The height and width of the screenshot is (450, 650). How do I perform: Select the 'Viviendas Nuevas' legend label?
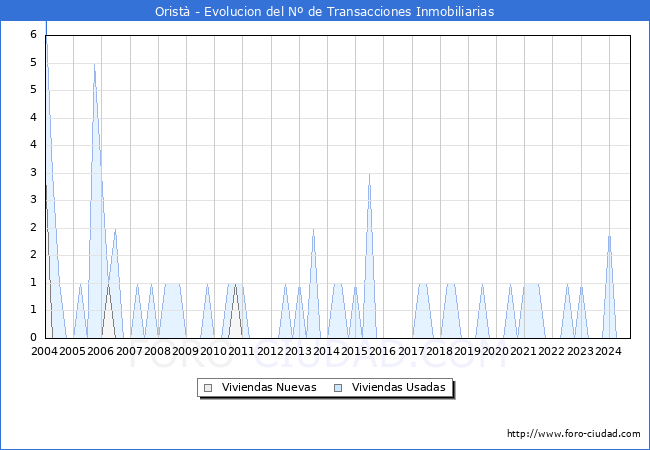pyautogui.click(x=269, y=387)
